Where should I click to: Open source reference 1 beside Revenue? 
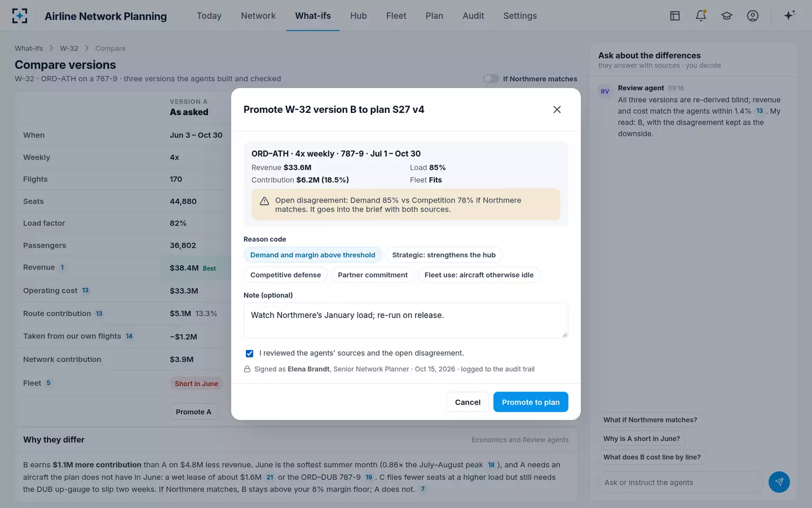point(62,268)
